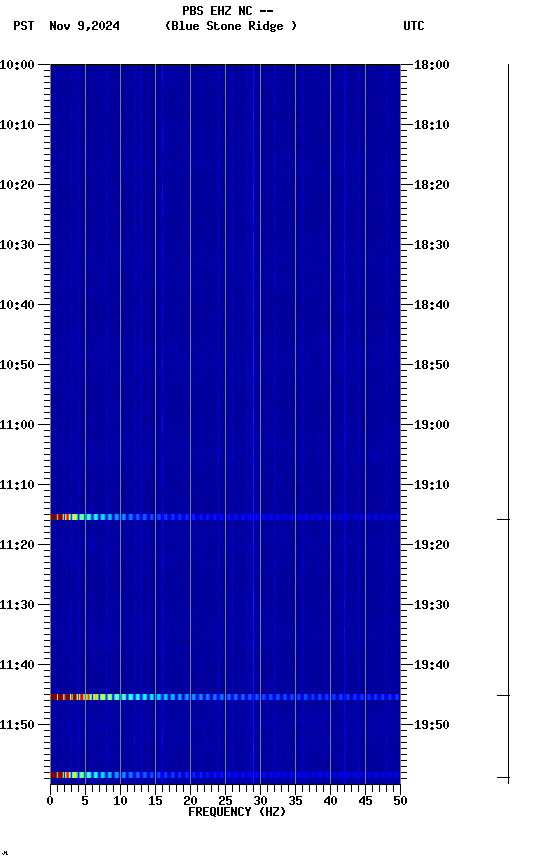
Task: Click the event band just after 11:10 PST
Action: (225, 517)
